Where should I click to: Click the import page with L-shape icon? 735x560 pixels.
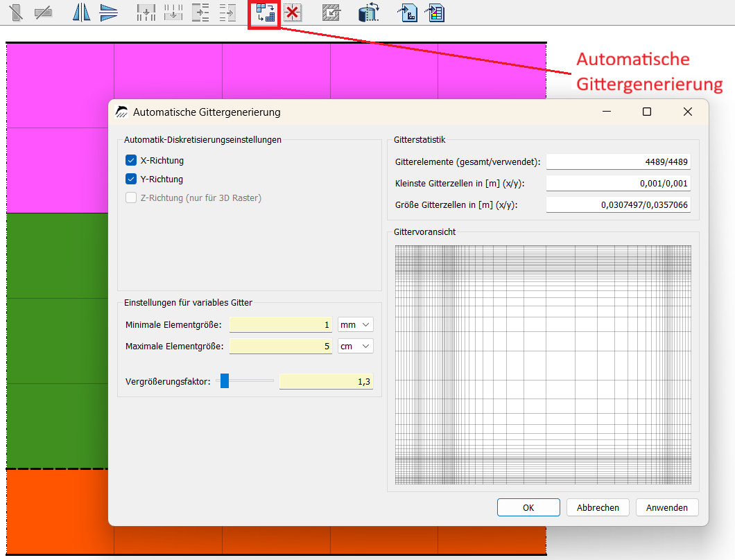tap(407, 12)
